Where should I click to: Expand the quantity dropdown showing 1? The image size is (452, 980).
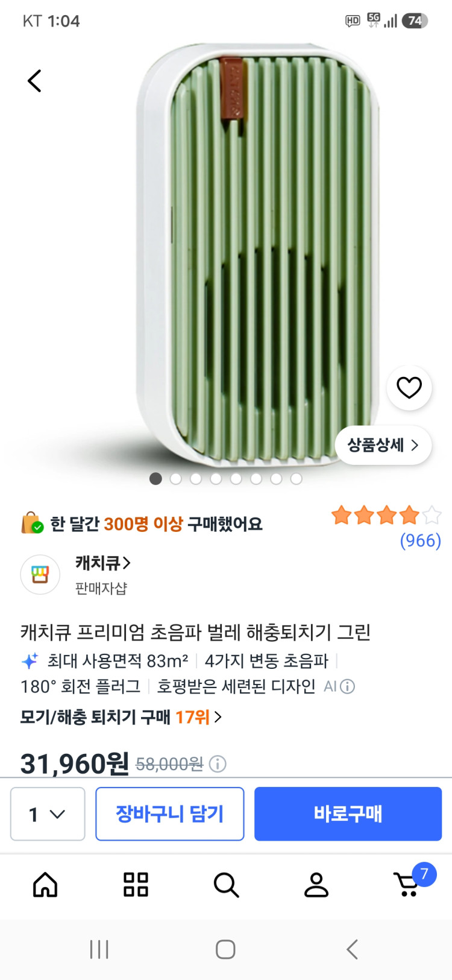click(48, 814)
